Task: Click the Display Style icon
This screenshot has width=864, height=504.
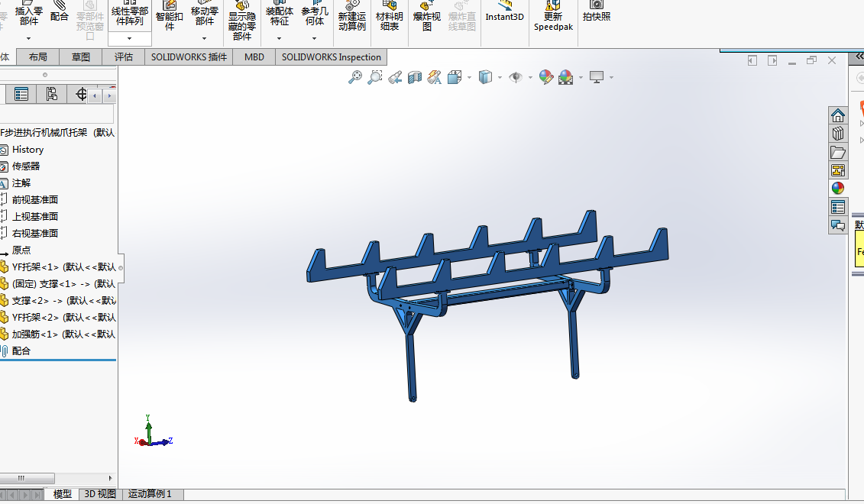Action: click(x=485, y=77)
